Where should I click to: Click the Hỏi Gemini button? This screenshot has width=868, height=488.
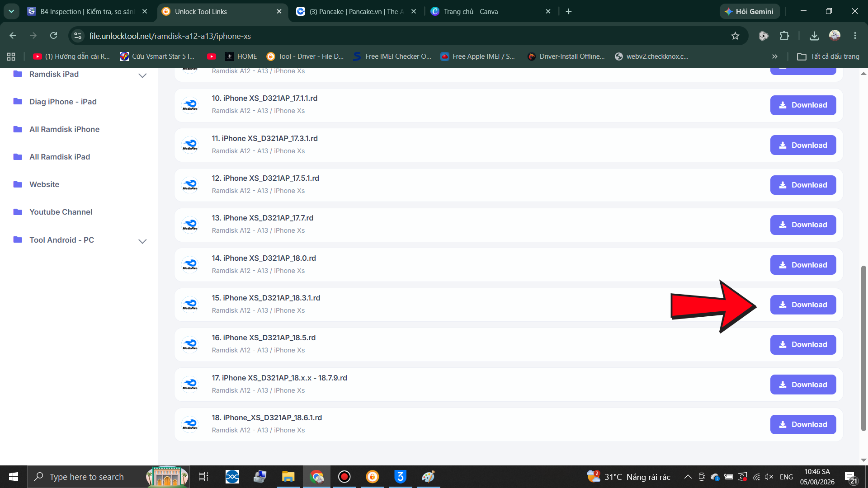[x=749, y=11]
